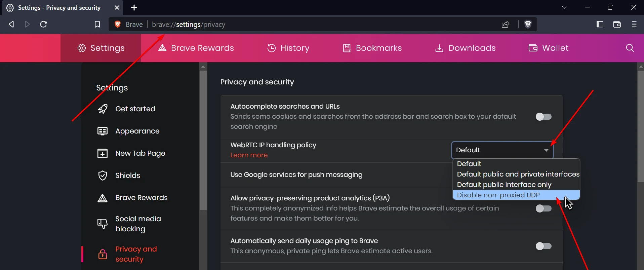Image resolution: width=644 pixels, height=270 pixels.
Task: Toggle privacy-preserving product analytics (P3A) switch
Action: (x=544, y=208)
